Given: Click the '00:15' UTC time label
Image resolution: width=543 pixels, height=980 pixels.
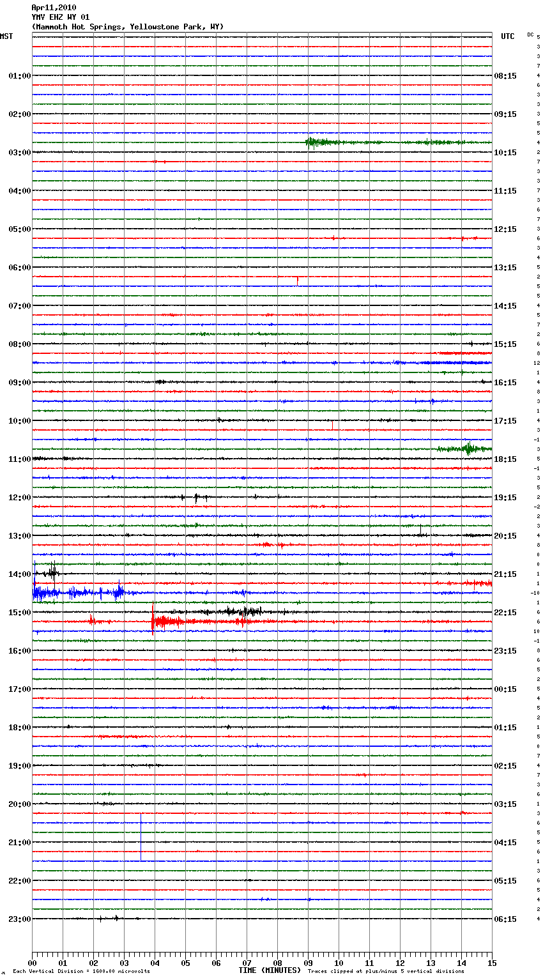Looking at the screenshot, I should coord(505,689).
